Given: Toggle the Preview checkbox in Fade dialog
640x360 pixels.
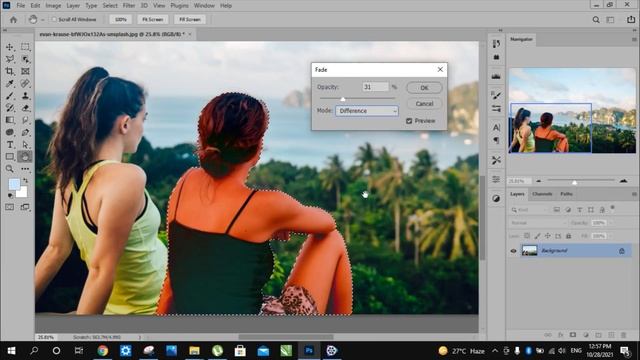Looking at the screenshot, I should pyautogui.click(x=409, y=121).
